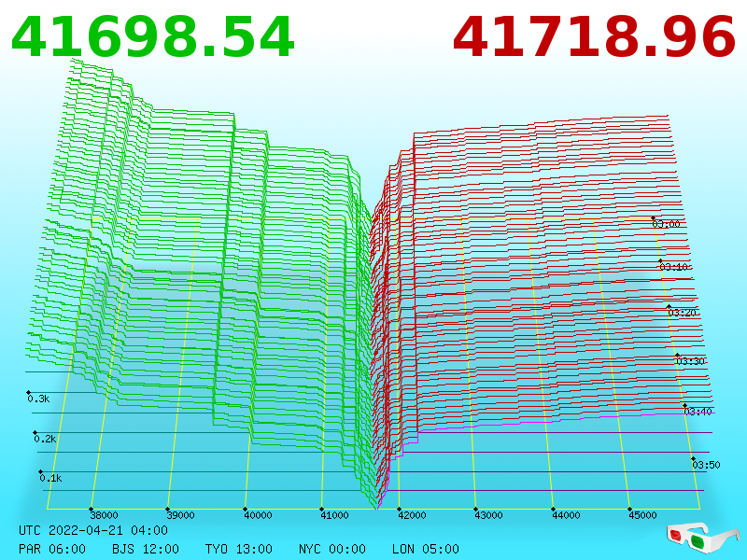
Task: Click the 41000 price axis label
Action: [334, 515]
